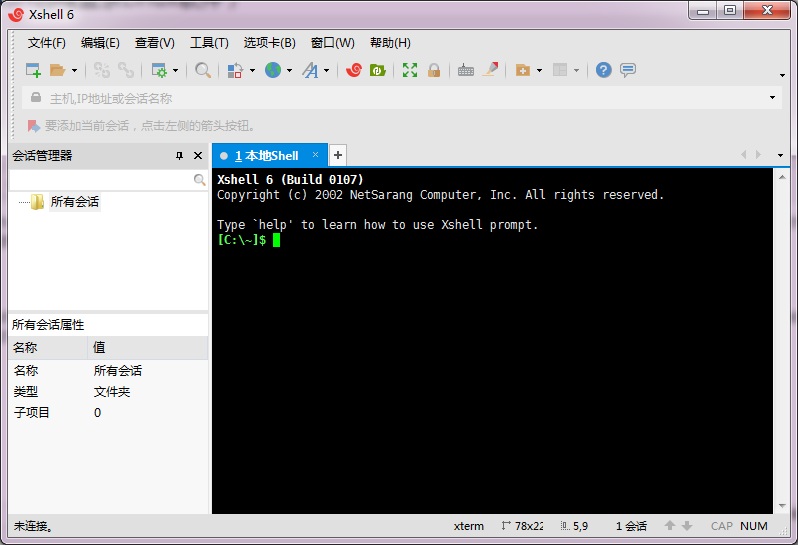Viewport: 798px width, 545px height.
Task: Expand the pane layout dropdown arrow
Action: tap(577, 70)
